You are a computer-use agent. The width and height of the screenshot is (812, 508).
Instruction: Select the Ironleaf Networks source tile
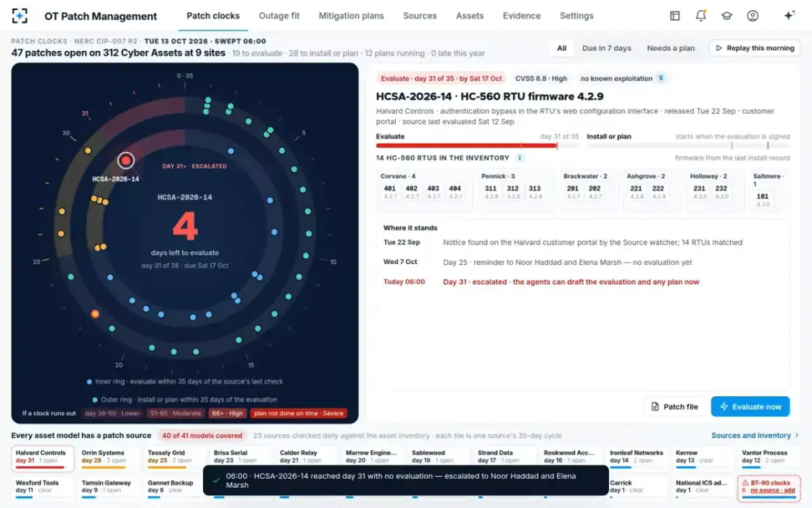pyautogui.click(x=636, y=459)
